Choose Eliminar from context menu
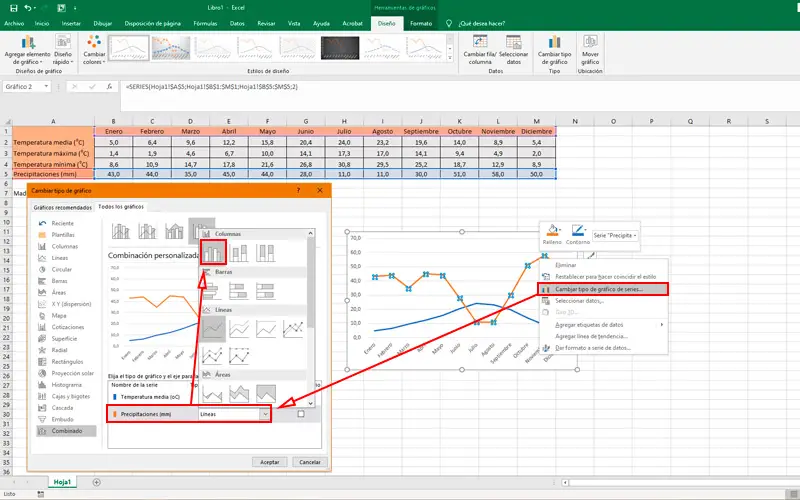800x500 pixels. pos(566,265)
